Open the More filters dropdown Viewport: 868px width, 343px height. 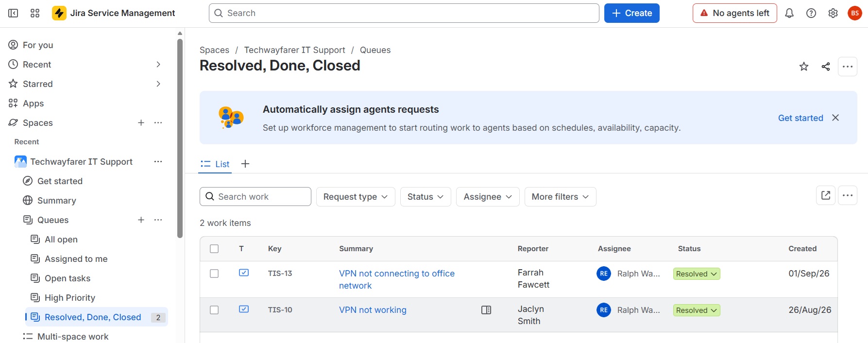561,197
